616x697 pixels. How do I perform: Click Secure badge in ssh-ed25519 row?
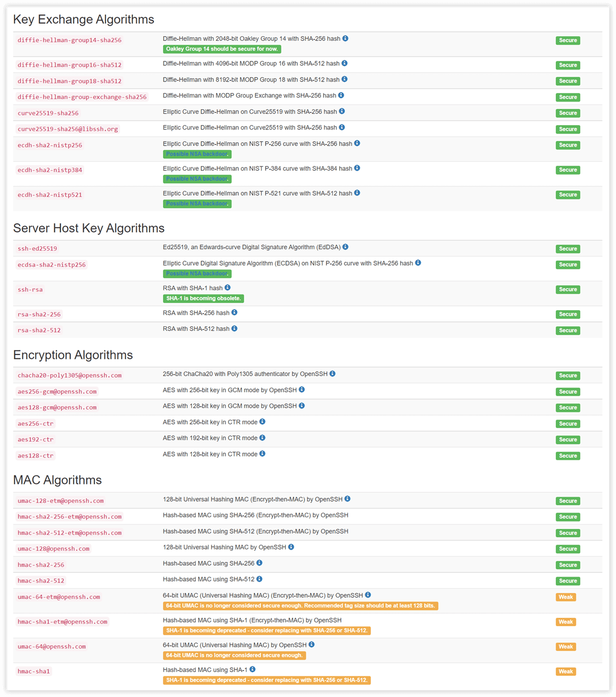pyautogui.click(x=568, y=249)
